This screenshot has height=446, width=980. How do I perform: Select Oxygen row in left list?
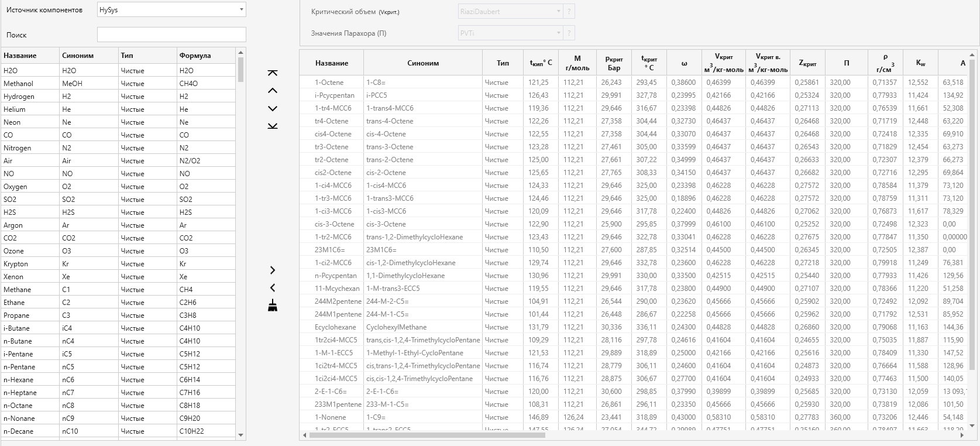pos(118,186)
